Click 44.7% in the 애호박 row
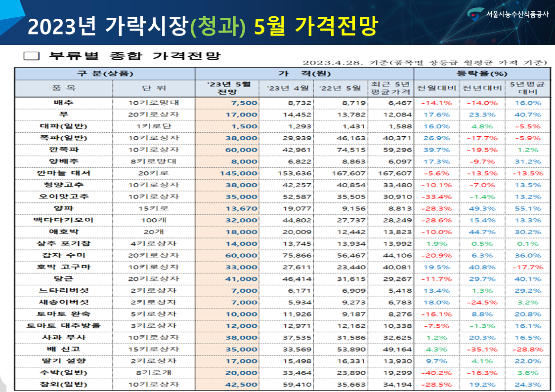The width and height of the screenshot is (555, 392). click(482, 232)
